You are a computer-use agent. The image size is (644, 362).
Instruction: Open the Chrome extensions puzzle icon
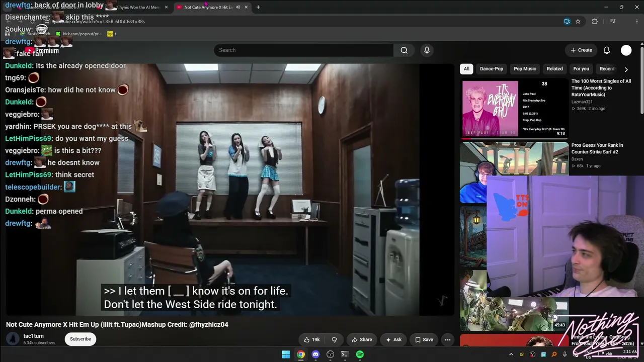[x=595, y=22]
